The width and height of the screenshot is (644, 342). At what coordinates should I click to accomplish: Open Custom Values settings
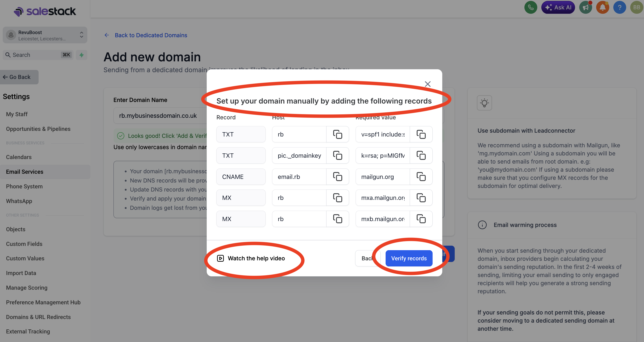25,258
